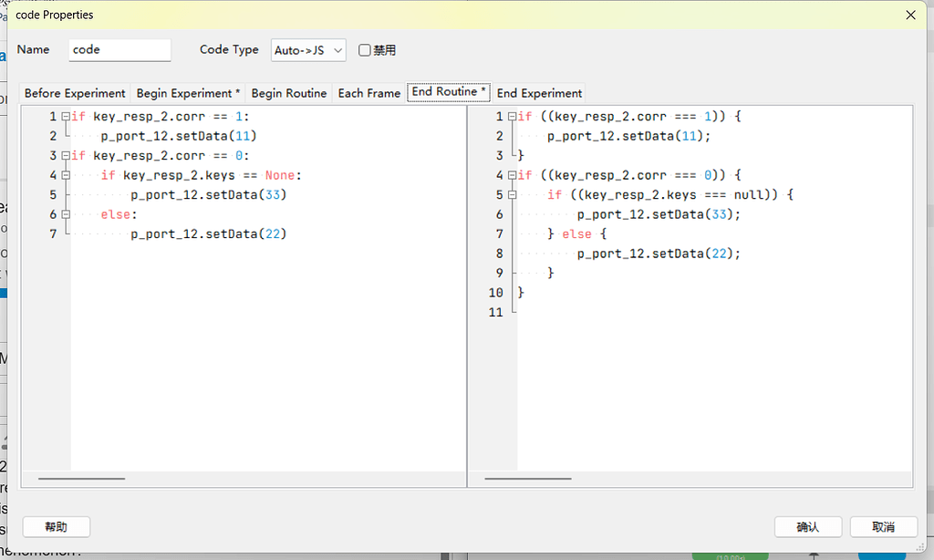Collapse the nested if on line 4 of Python code
Image resolution: width=934 pixels, height=560 pixels.
point(64,175)
